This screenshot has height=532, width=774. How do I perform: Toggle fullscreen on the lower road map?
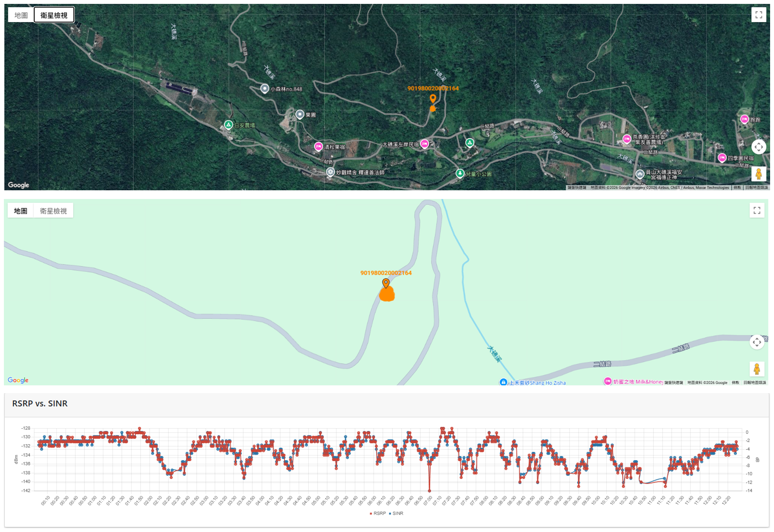tap(757, 210)
